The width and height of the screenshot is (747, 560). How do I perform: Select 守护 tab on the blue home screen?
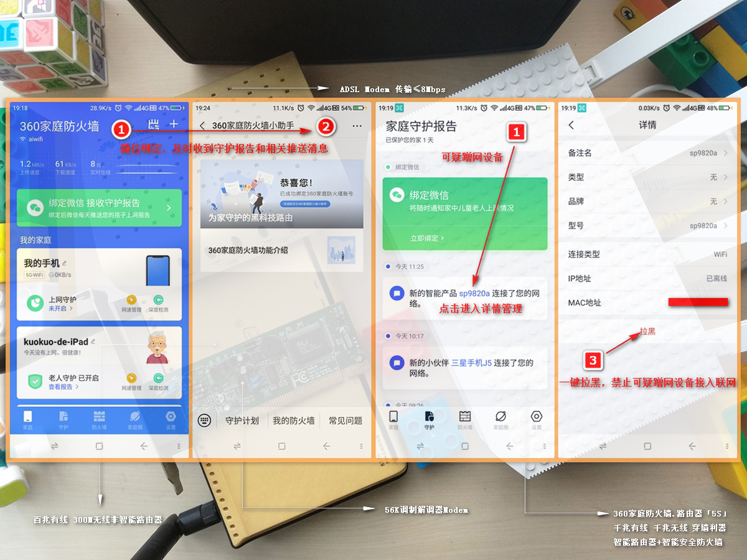(63, 421)
